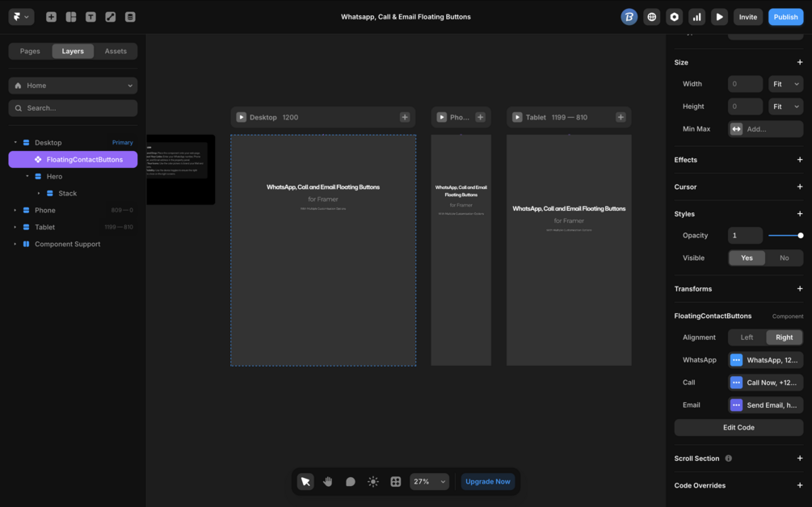
Task: Open the globe localization icon
Action: [x=651, y=17]
